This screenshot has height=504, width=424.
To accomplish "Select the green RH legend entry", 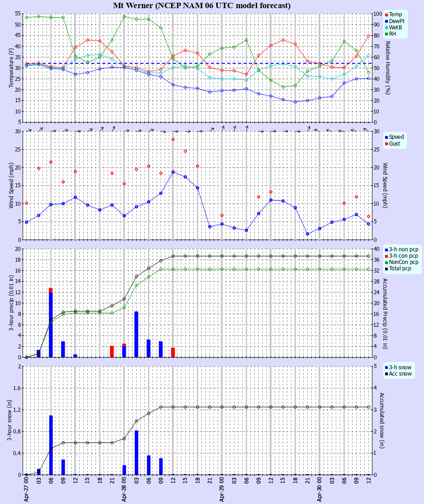I will pyautogui.click(x=392, y=34).
